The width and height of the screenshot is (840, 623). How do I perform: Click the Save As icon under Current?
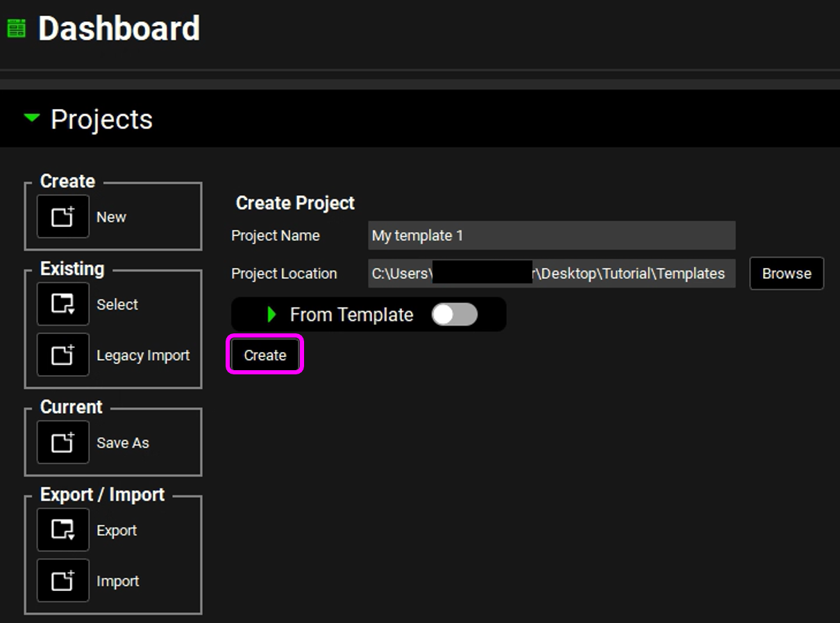pyautogui.click(x=63, y=442)
